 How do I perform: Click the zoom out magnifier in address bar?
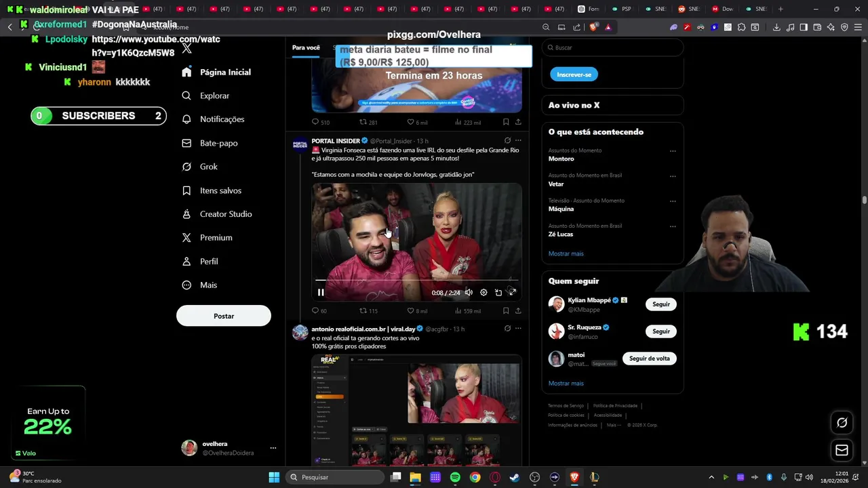pyautogui.click(x=546, y=27)
